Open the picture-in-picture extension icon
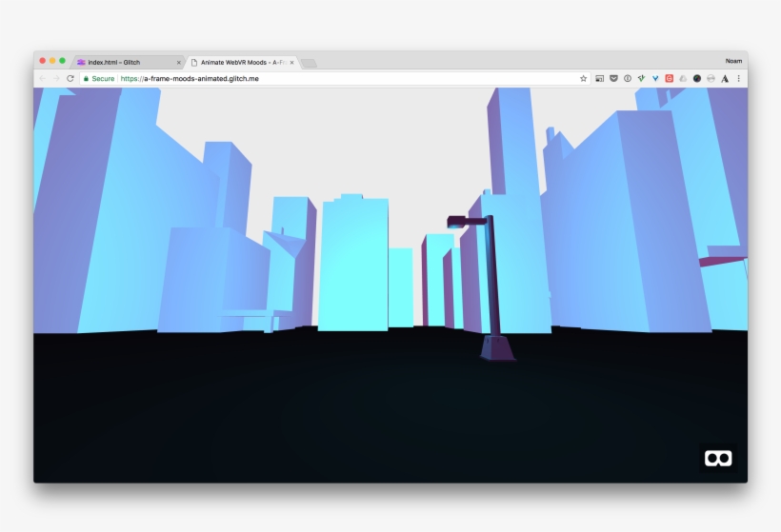 600,79
